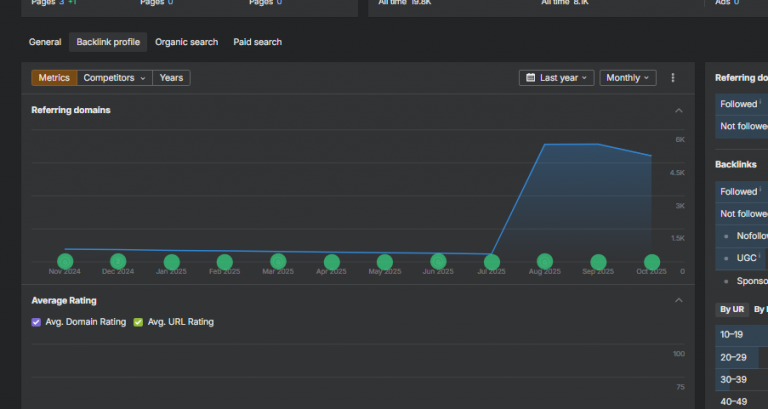
Task: Click the May 2025 Google update marker
Action: pyautogui.click(x=385, y=262)
